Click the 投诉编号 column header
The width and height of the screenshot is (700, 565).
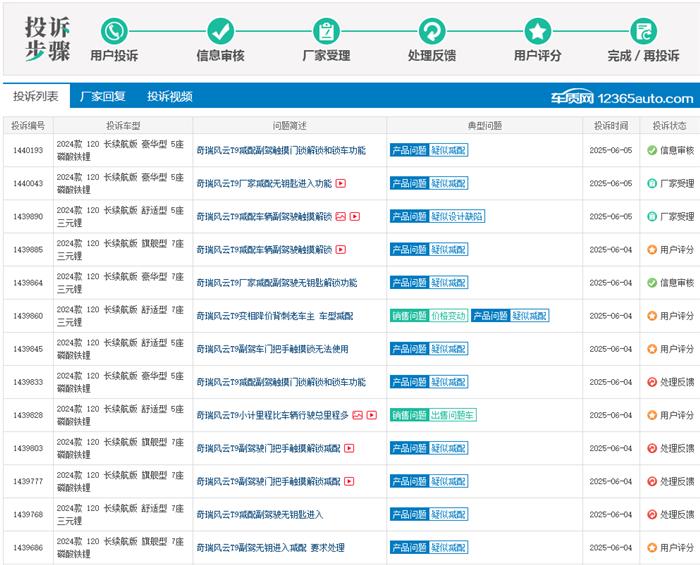pos(28,126)
